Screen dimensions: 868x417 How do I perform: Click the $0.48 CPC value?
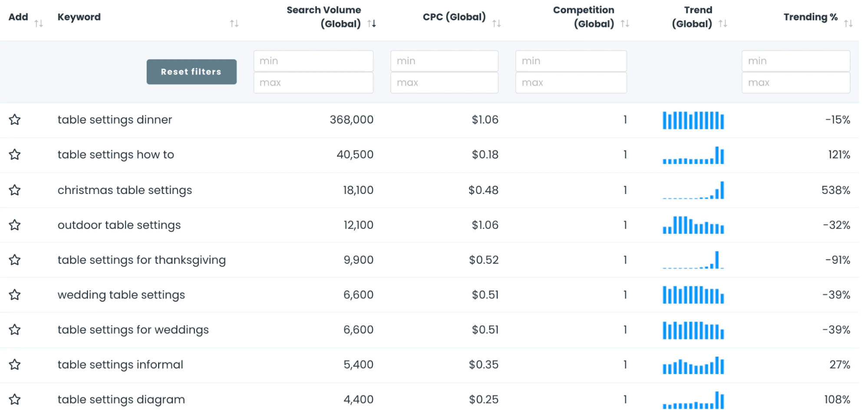483,190
